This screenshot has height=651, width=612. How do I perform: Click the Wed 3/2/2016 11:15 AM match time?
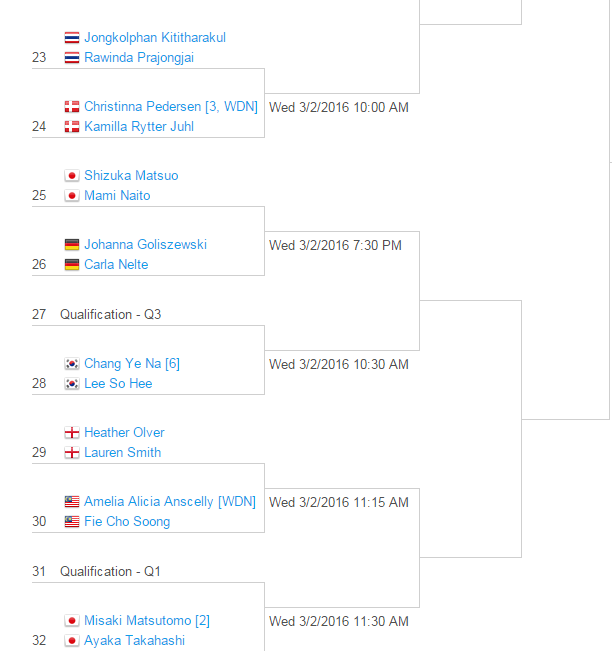pos(338,502)
